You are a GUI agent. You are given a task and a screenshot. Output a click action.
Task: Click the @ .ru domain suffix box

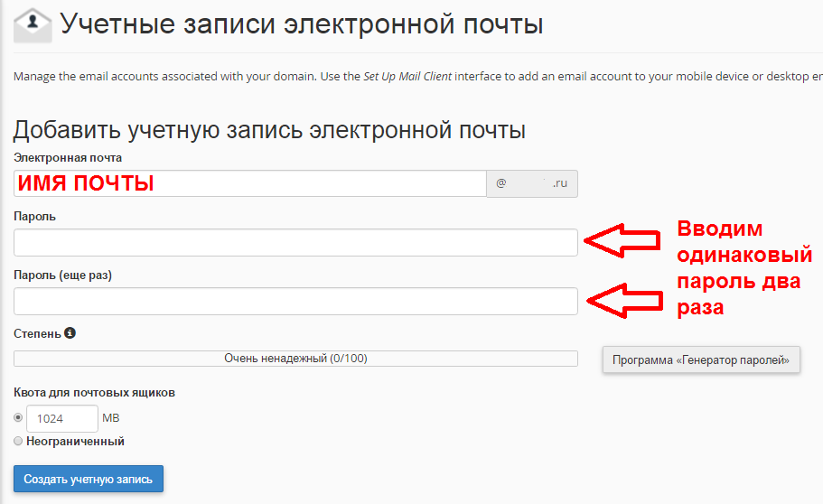532,183
